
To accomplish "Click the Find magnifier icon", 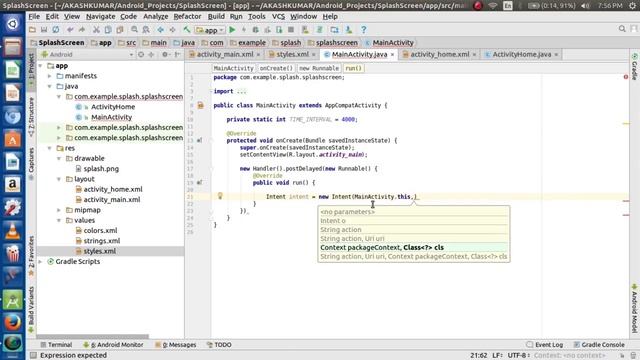I will point(134,29).
